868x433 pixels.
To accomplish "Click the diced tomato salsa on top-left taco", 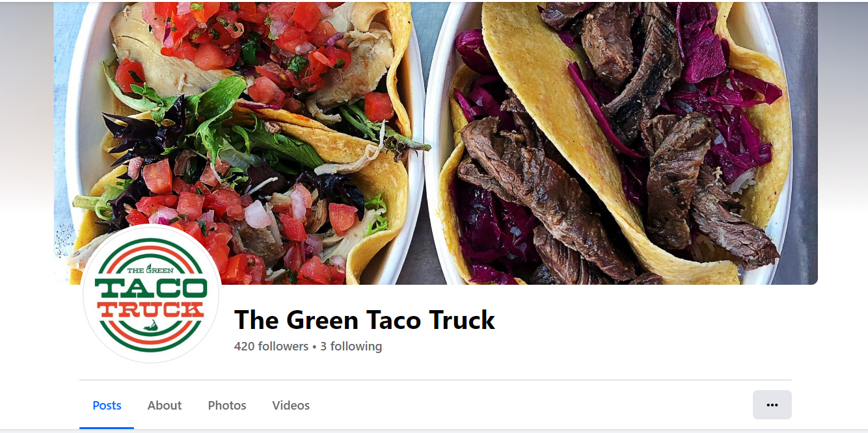I will click(195, 33).
